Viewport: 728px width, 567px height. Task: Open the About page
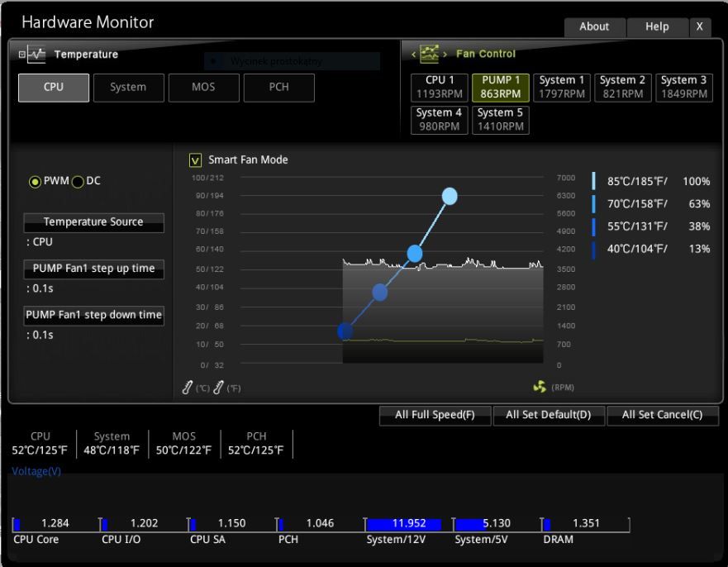point(594,27)
